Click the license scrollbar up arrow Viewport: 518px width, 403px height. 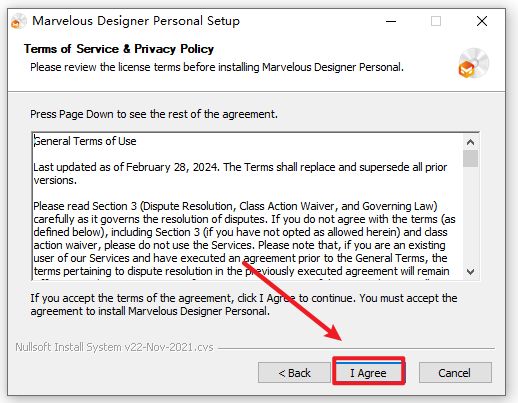(x=470, y=142)
